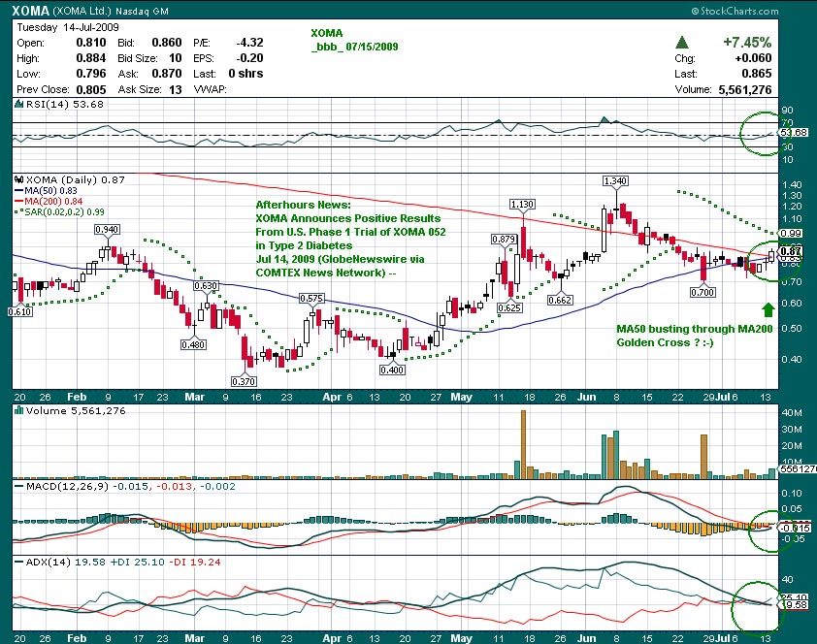Click the VWAP label
The image size is (817, 644).
coord(210,89)
